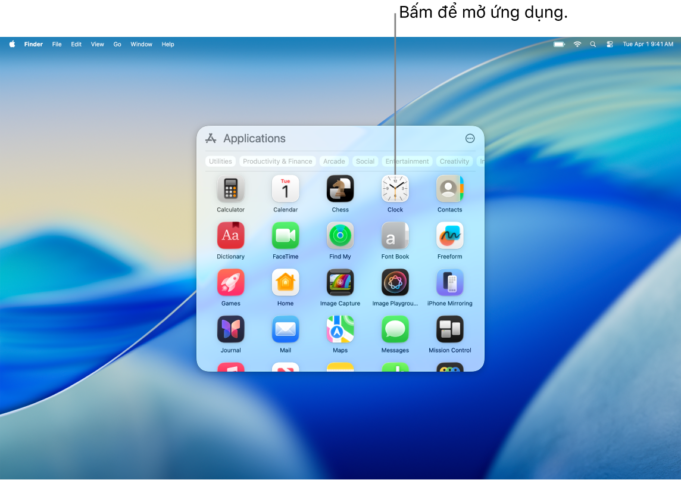
Task: Open Control Center from menu bar
Action: pyautogui.click(x=609, y=44)
